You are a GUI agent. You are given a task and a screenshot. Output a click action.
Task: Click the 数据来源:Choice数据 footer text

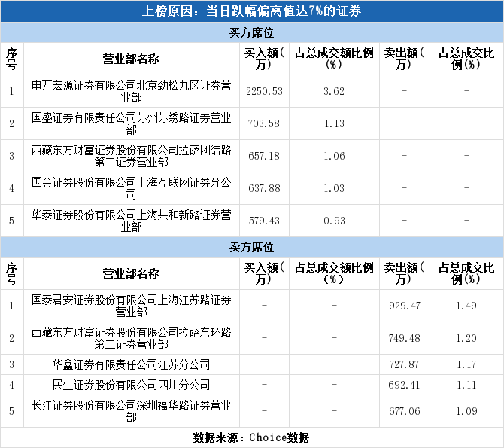(x=251, y=437)
